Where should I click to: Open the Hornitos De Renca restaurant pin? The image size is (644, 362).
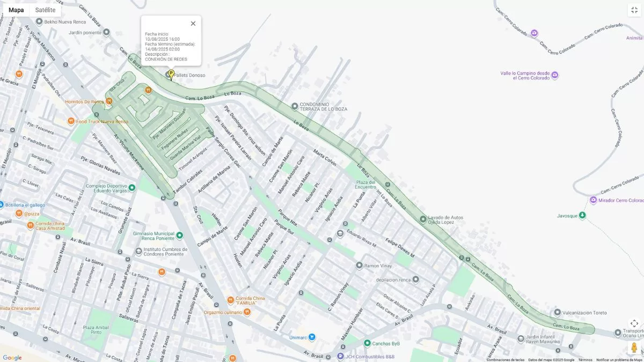click(109, 101)
